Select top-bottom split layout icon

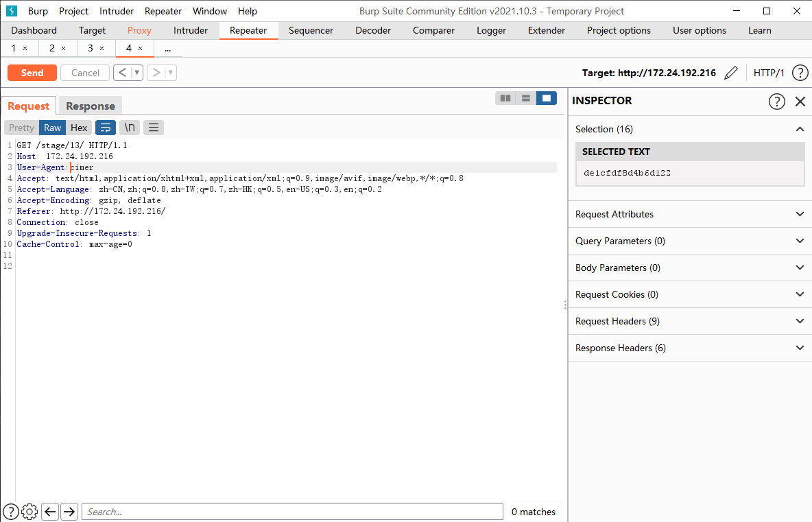(525, 98)
